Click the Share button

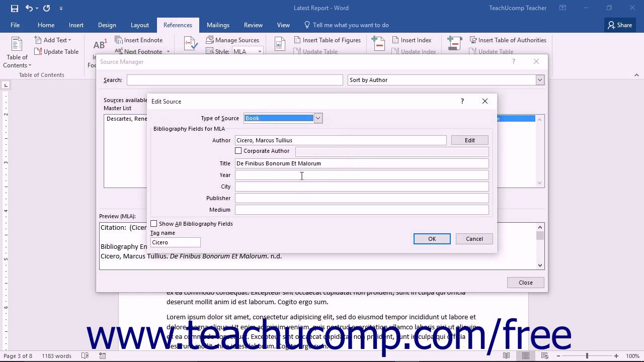tap(620, 25)
